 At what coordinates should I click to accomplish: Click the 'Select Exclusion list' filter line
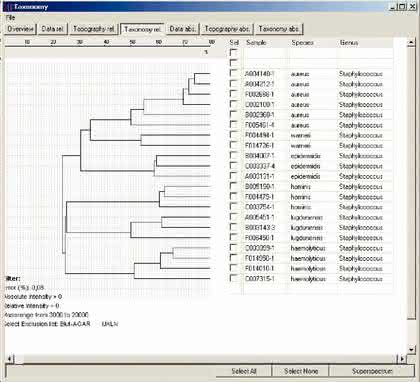[61, 324]
